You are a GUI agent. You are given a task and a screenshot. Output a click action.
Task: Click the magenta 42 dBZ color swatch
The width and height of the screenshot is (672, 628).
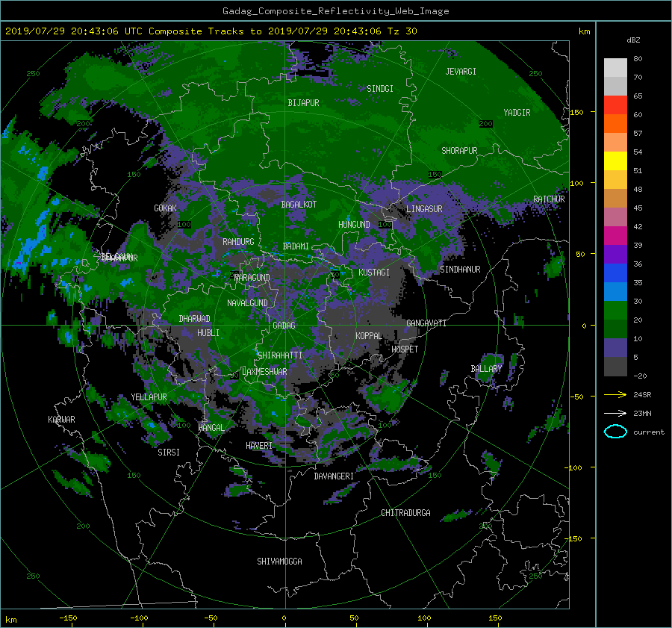615,236
